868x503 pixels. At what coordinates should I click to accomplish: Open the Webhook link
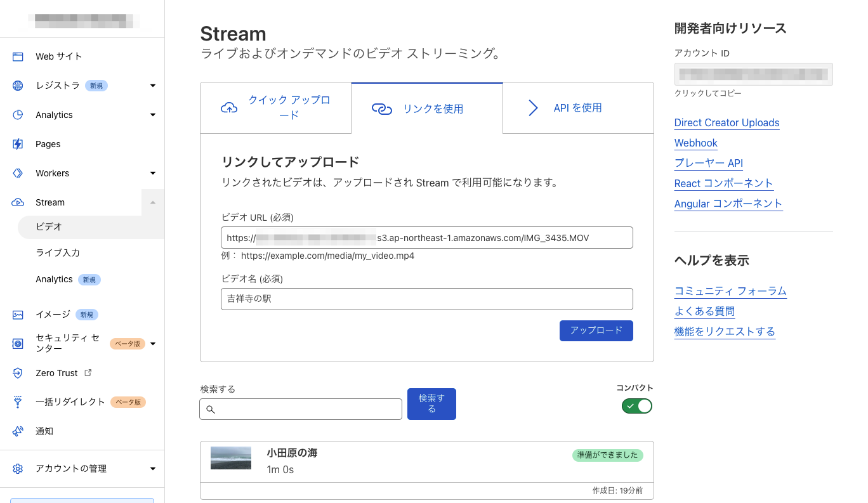click(695, 143)
